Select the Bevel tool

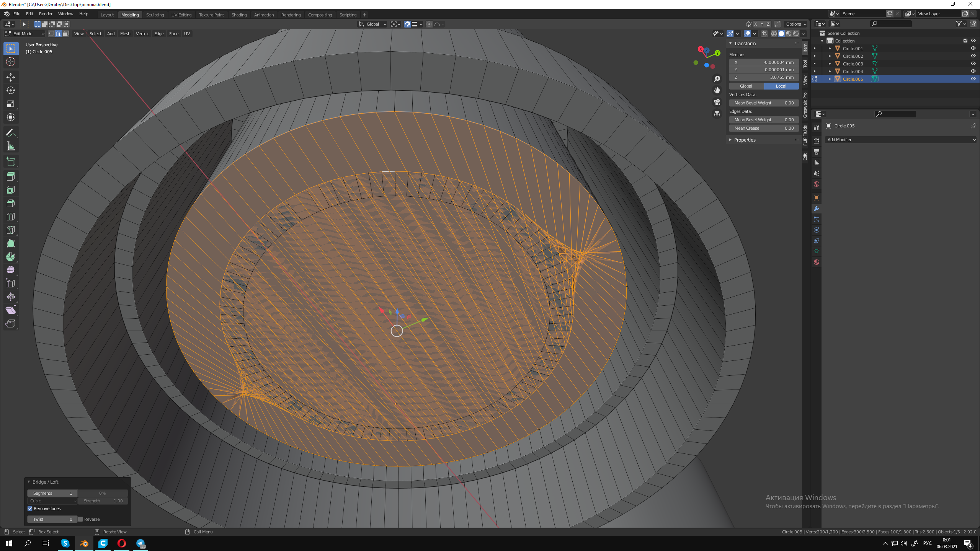coord(11,203)
